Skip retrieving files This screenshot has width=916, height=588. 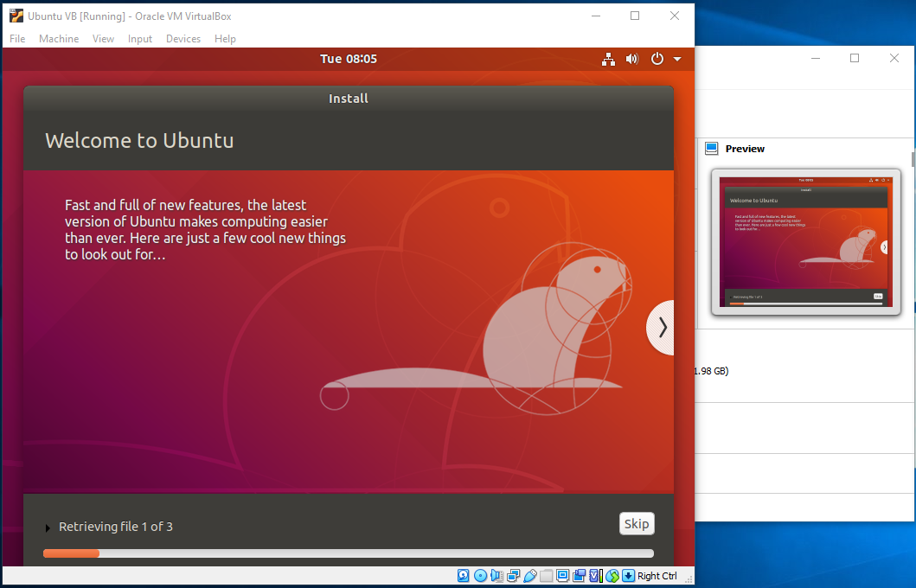point(637,524)
